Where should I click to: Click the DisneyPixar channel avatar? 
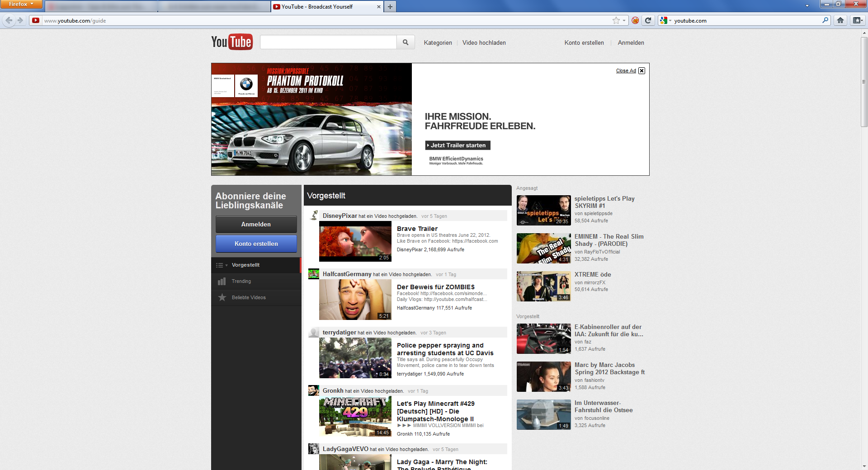pyautogui.click(x=314, y=216)
